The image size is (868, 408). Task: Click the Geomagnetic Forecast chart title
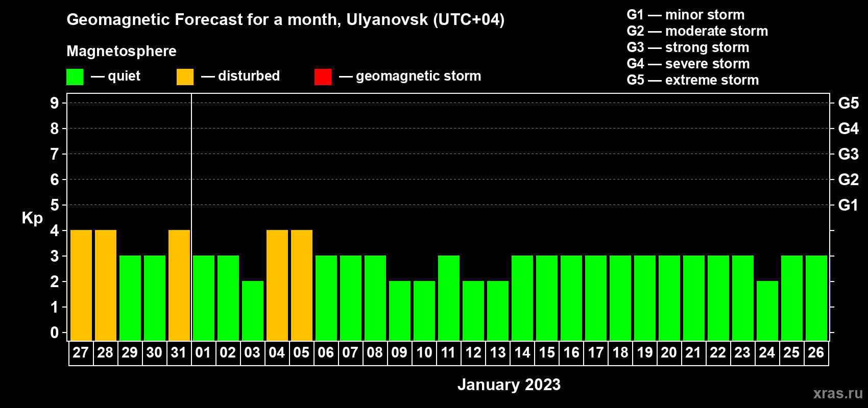(285, 20)
